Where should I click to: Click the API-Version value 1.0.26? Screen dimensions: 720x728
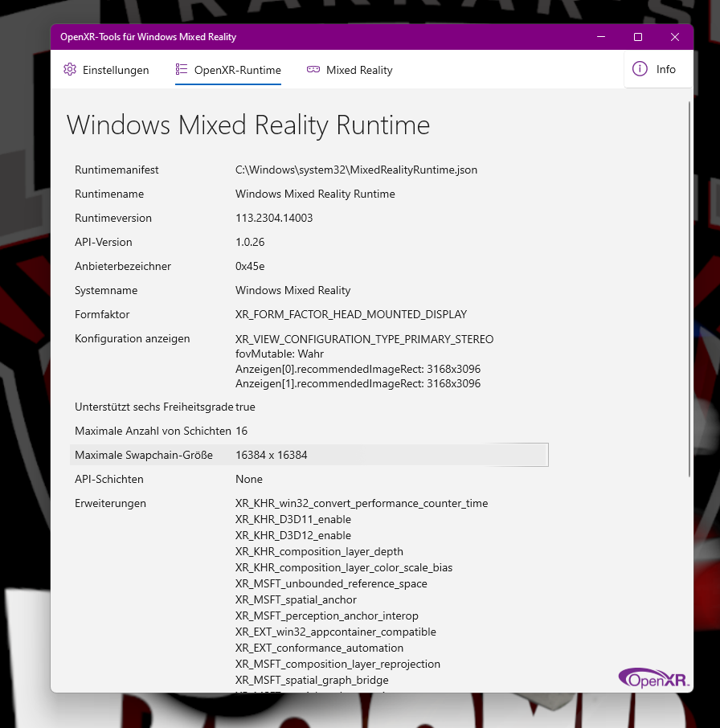[250, 242]
